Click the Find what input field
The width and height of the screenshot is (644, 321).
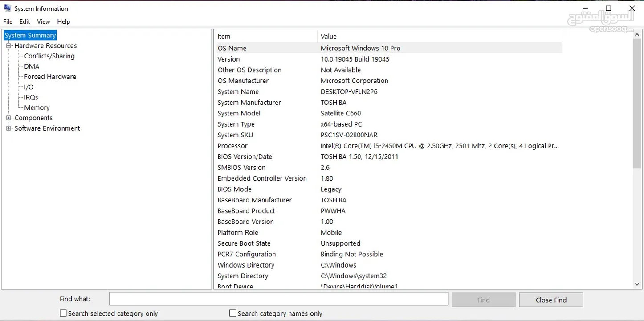[x=279, y=299]
